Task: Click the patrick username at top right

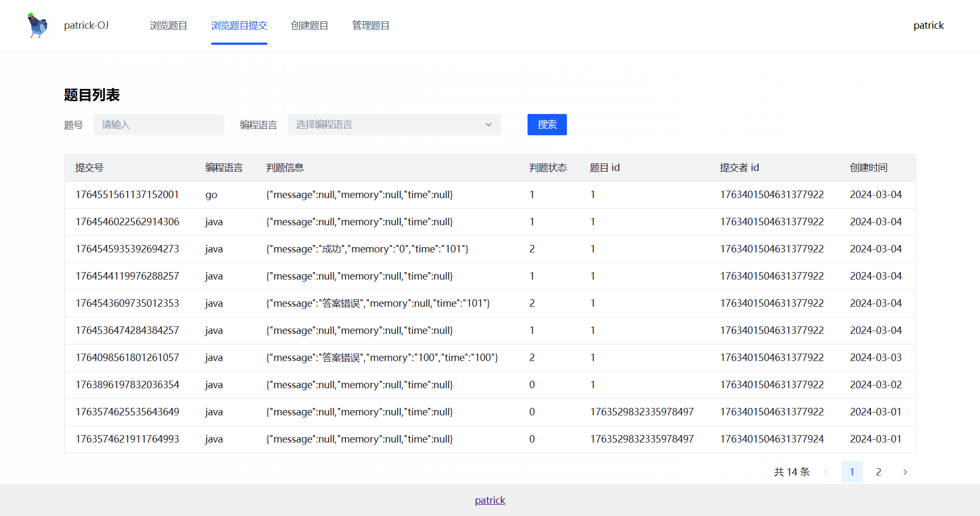Action: click(x=928, y=26)
